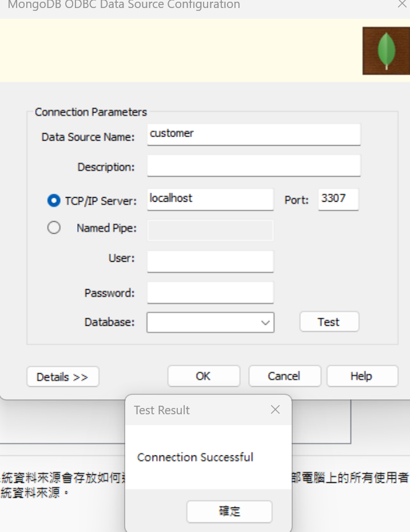This screenshot has height=532, width=410.
Task: Click the TCP/IP Server localhost field
Action: [x=210, y=199]
